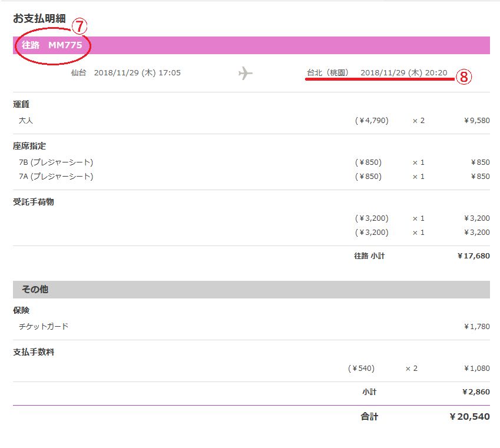Image resolution: width=500 pixels, height=448 pixels.
Task: Select arrival 台北（桃園） 2018/11/29 (木) 20:20
Action: [x=377, y=72]
